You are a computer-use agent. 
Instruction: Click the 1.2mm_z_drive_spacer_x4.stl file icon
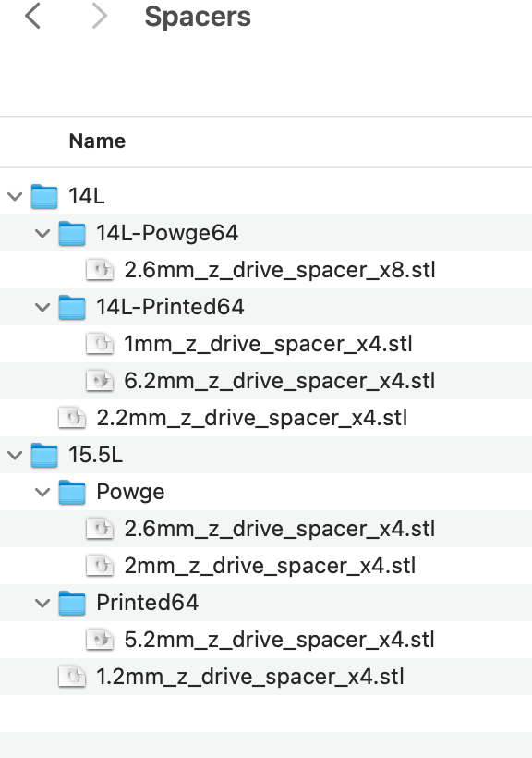tap(72, 677)
